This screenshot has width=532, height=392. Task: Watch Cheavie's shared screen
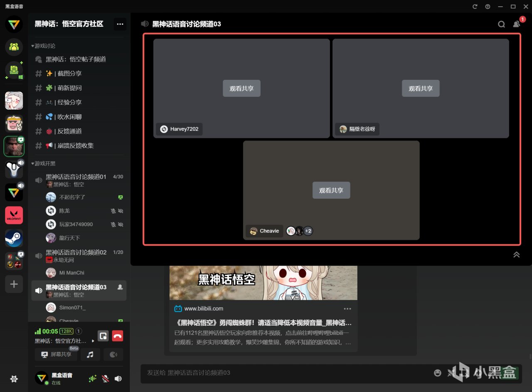point(331,190)
